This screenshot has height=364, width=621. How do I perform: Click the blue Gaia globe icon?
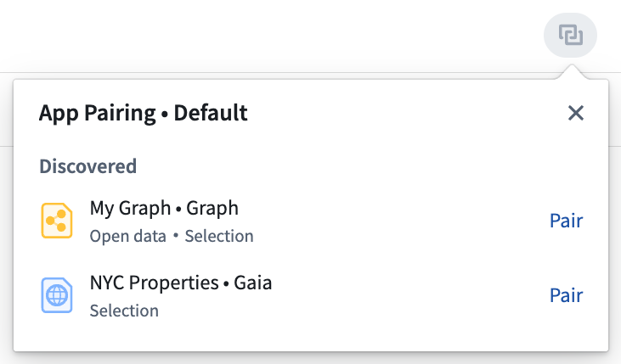coord(57,295)
